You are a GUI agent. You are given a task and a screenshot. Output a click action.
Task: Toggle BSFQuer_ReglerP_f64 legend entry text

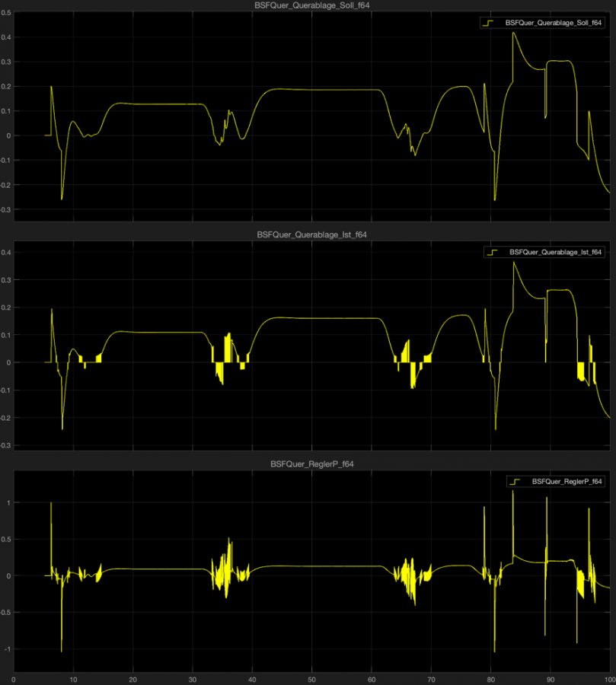coord(567,482)
